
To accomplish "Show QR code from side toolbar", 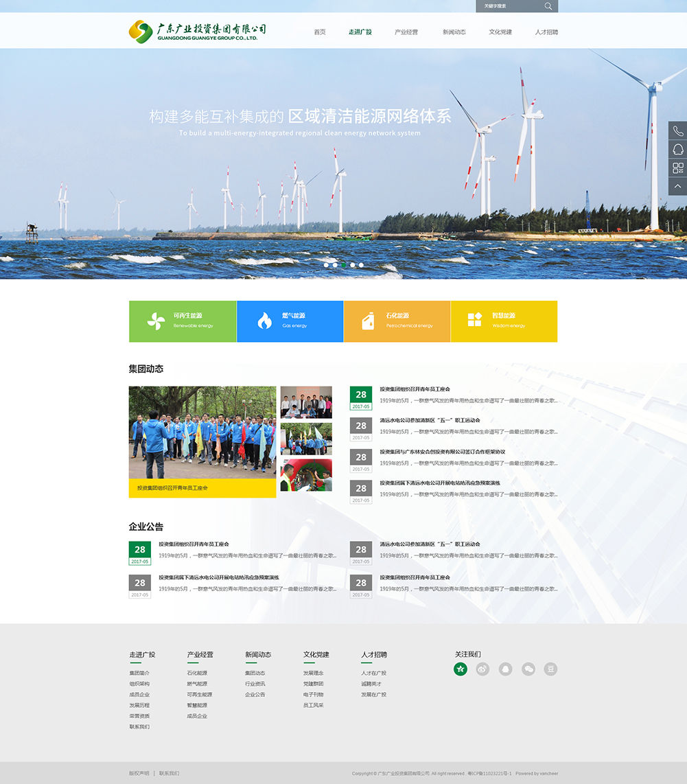I will pyautogui.click(x=677, y=168).
